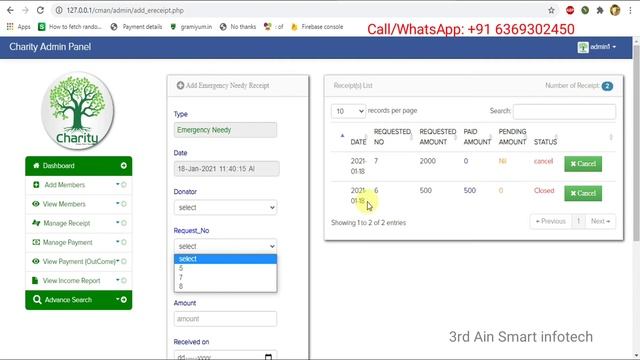
Task: Sort by REQUESTED AMOUNT column header
Action: [438, 137]
